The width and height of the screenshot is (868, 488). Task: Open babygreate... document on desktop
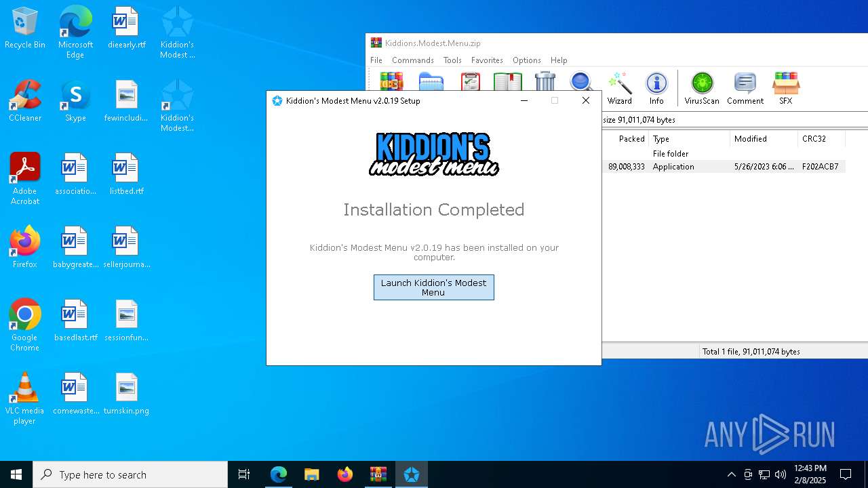[75, 248]
